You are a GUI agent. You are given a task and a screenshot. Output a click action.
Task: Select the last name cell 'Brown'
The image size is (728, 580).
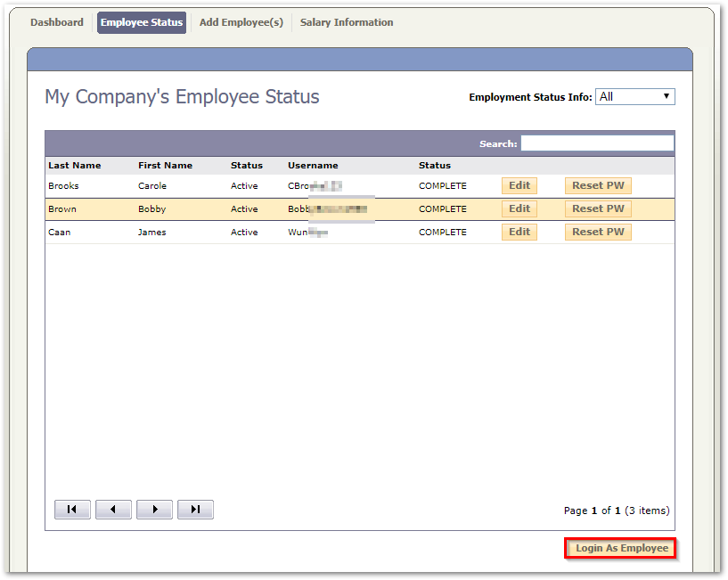tap(62, 209)
